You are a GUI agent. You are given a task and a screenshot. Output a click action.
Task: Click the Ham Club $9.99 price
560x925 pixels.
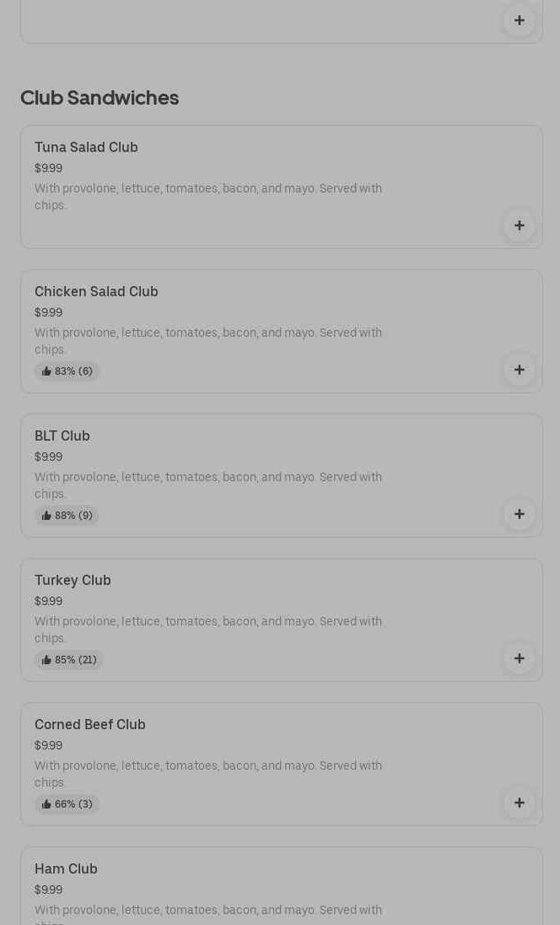point(48,890)
